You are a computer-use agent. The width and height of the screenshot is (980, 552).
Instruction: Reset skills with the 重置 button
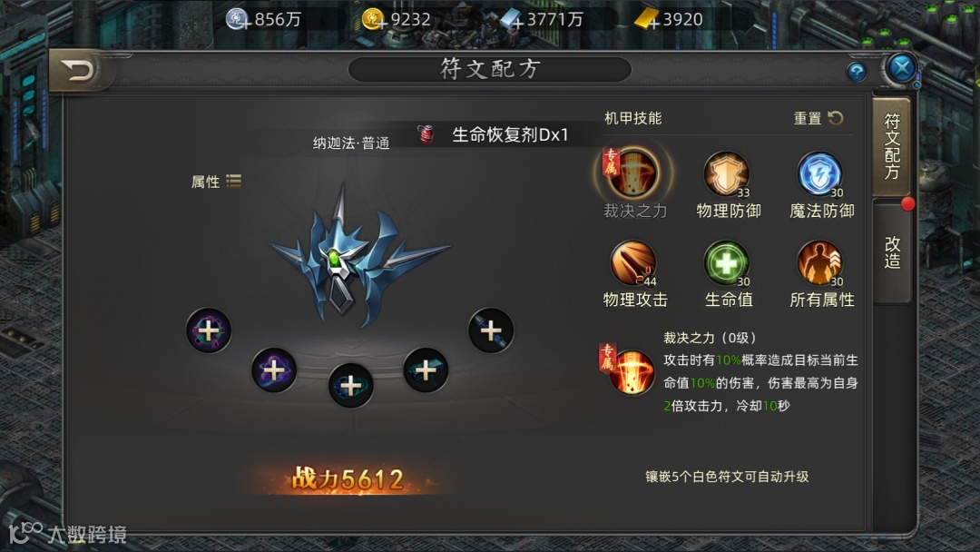818,118
